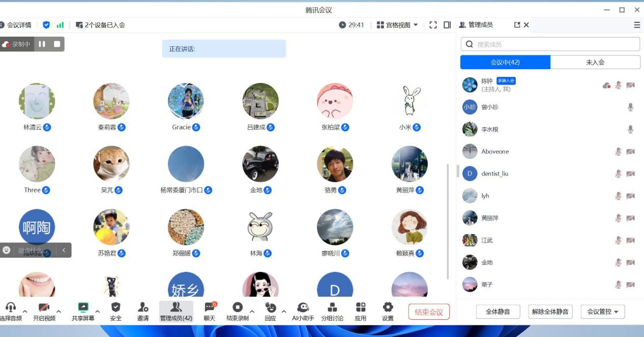Mute 李水根 via microphone icon
Image resolution: width=644 pixels, height=337 pixels.
tap(630, 129)
